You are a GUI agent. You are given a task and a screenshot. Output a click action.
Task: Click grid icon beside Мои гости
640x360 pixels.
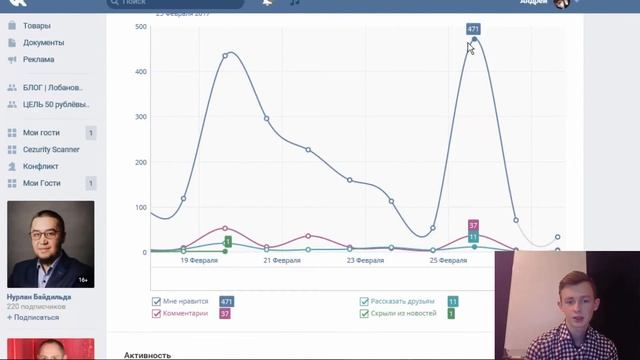click(12, 133)
